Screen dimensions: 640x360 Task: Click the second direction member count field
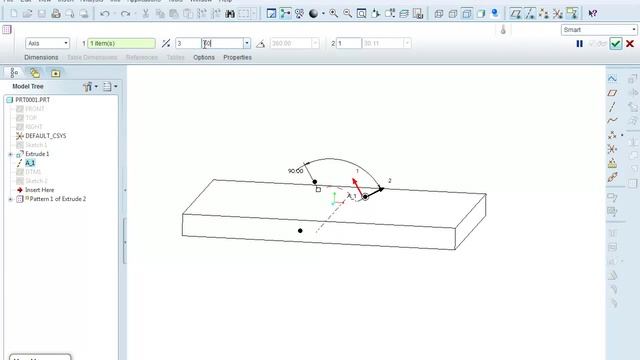pyautogui.click(x=349, y=43)
